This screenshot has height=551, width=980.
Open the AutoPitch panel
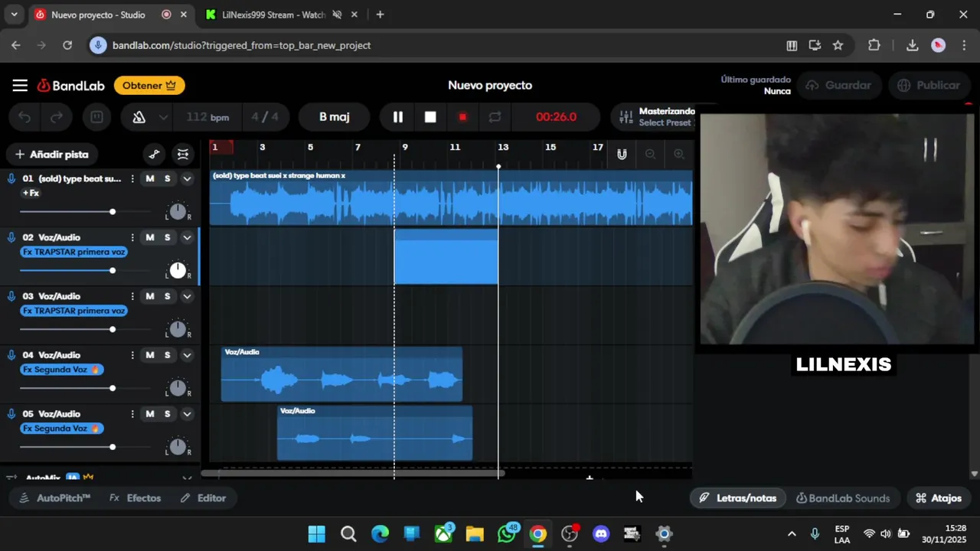point(54,498)
